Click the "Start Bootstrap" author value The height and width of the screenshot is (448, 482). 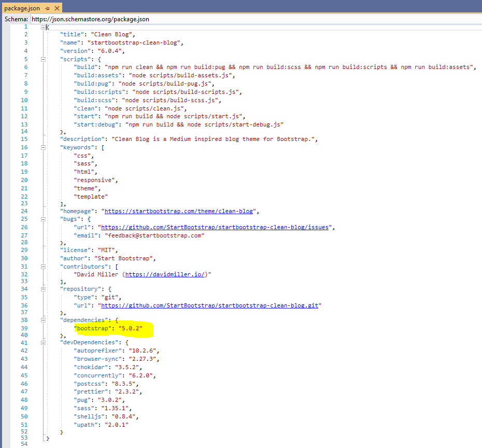click(123, 258)
